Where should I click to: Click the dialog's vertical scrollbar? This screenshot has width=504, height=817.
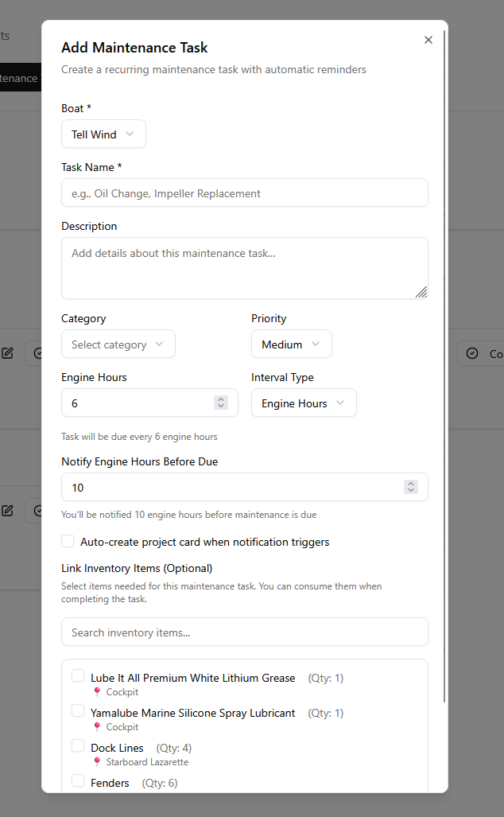click(x=444, y=318)
